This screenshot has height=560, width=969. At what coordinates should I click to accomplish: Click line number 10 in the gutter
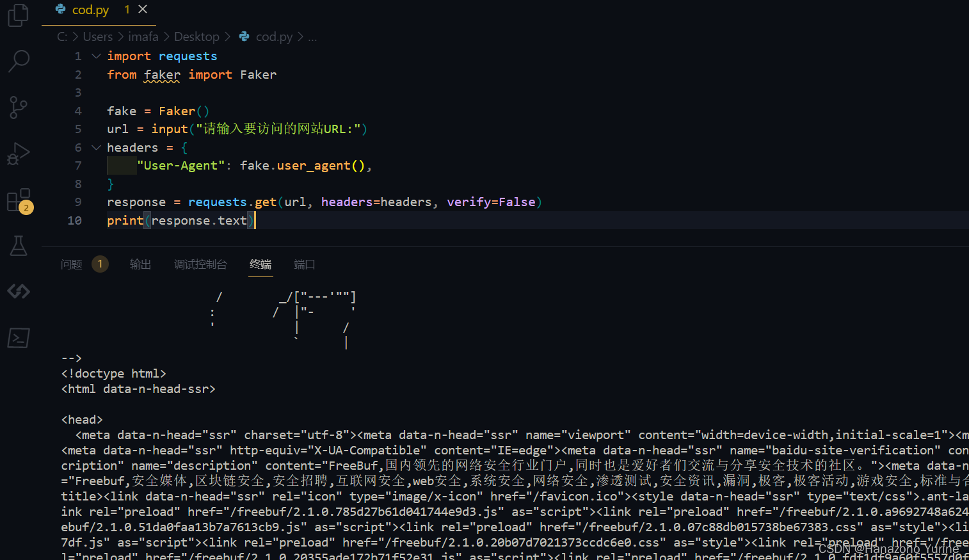[74, 221]
